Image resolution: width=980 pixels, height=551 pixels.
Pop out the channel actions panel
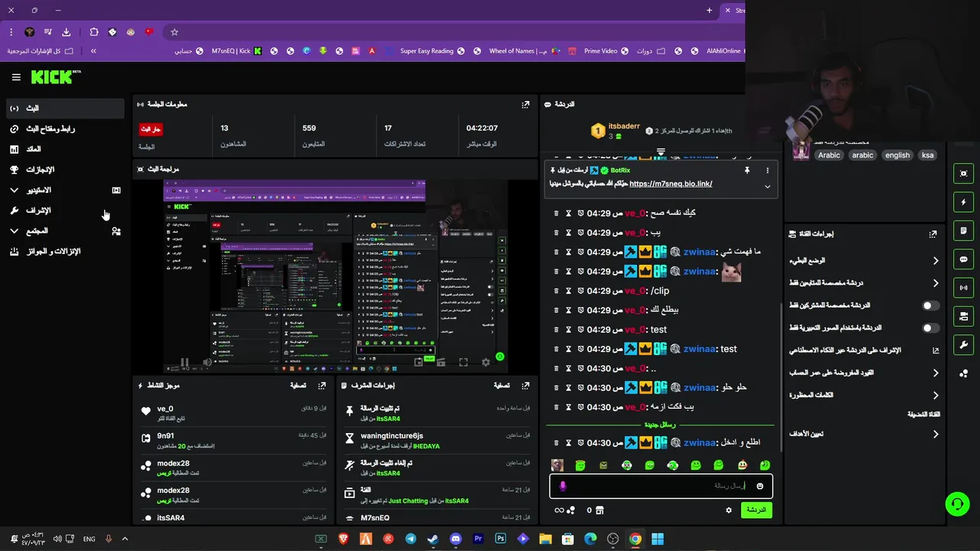[933, 234]
